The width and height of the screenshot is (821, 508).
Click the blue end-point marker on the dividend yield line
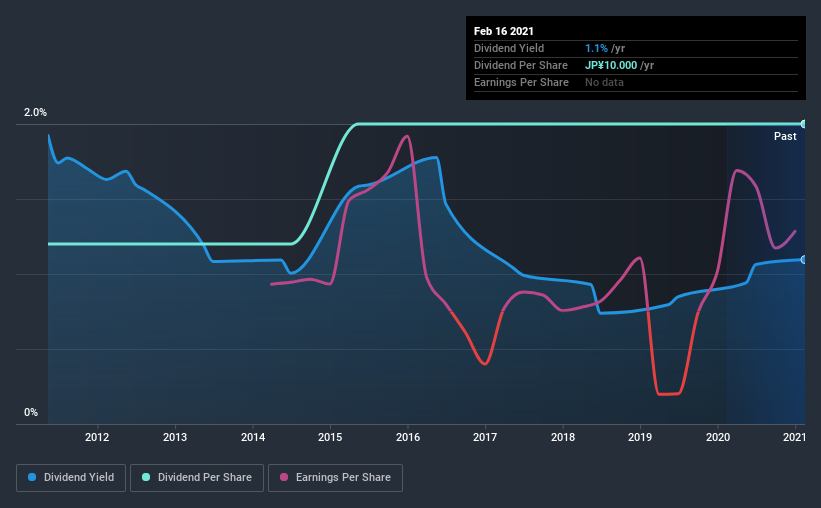pos(804,260)
